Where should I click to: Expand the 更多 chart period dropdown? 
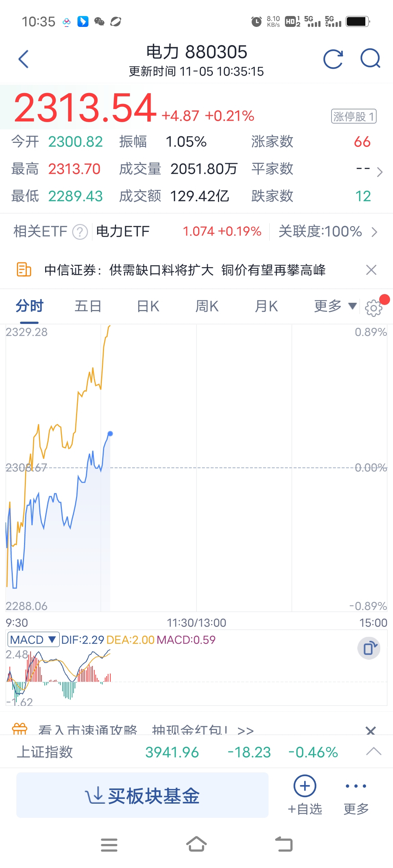(335, 306)
